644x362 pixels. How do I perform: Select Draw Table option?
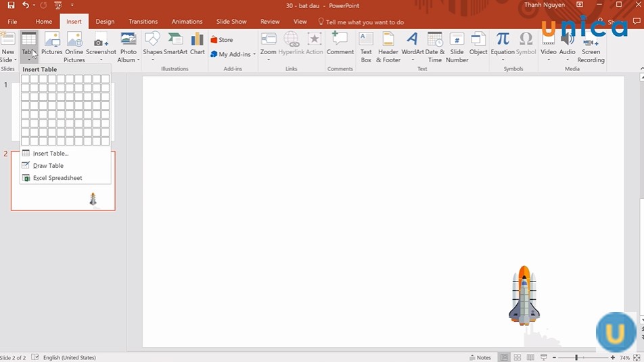coord(66,166)
